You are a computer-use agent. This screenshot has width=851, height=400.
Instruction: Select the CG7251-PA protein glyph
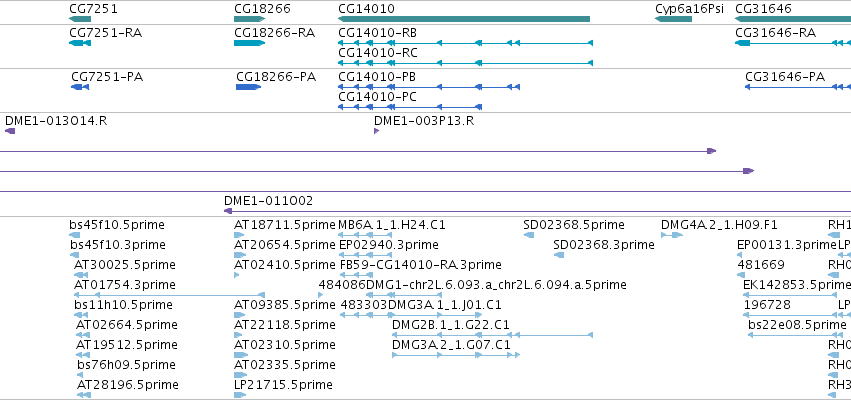click(80, 87)
